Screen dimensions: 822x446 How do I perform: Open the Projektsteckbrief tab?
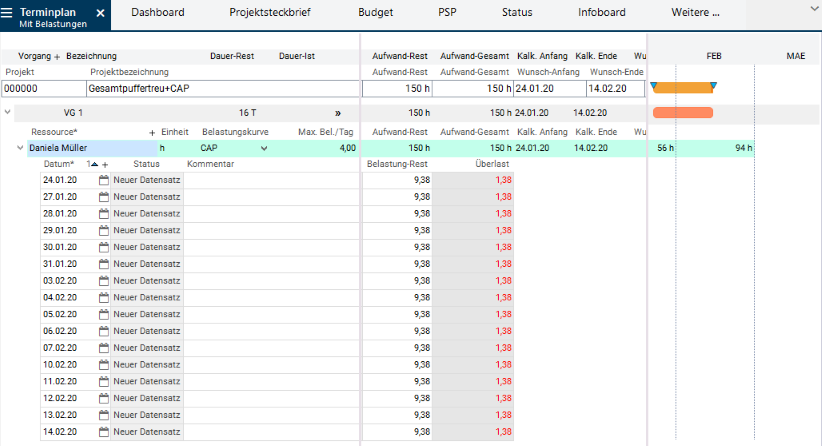[x=270, y=12]
